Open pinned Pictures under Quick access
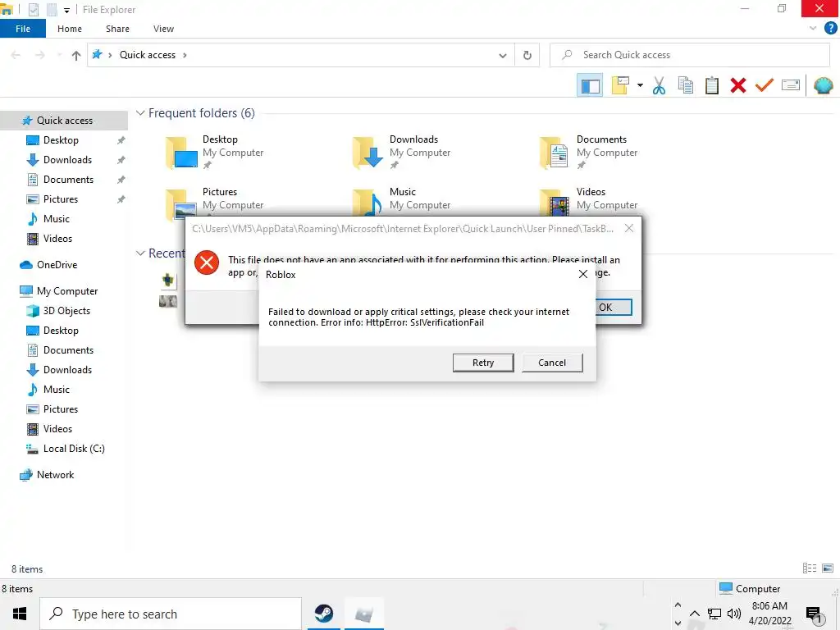This screenshot has height=630, width=840. pos(60,199)
